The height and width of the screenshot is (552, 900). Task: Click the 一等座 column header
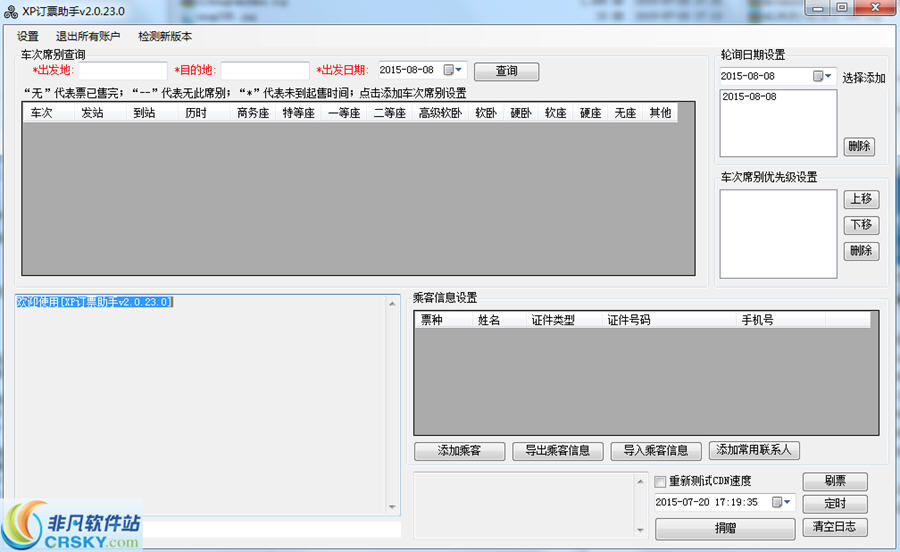pyautogui.click(x=344, y=112)
